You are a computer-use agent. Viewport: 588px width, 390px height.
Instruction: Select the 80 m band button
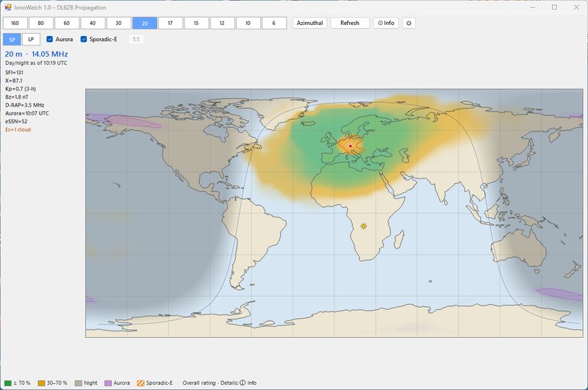click(x=41, y=23)
